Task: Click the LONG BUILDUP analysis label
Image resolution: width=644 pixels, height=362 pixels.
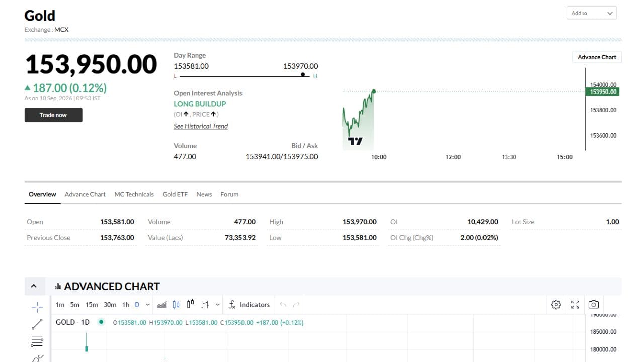Action: 200,104
